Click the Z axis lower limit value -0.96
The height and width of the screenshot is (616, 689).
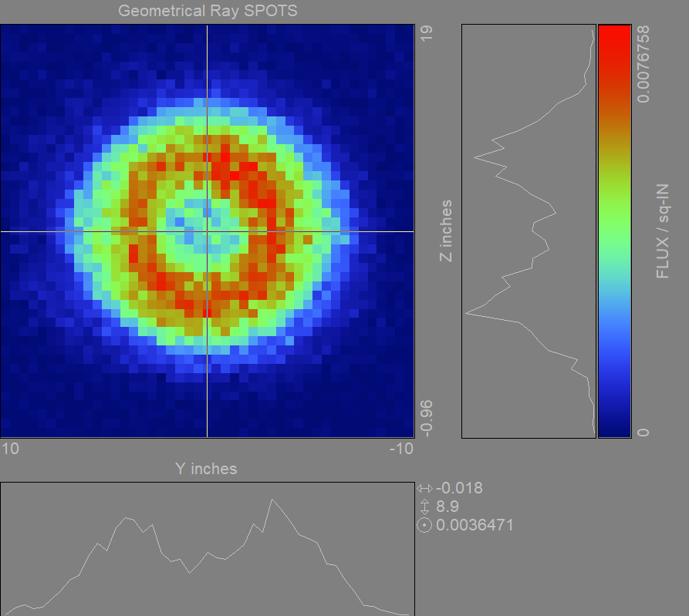click(x=426, y=419)
